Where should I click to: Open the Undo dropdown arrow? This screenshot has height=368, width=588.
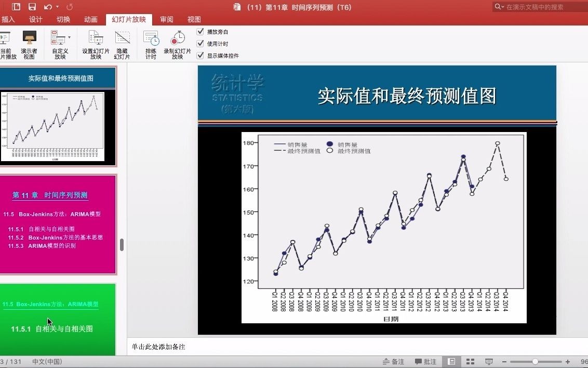tap(57, 6)
